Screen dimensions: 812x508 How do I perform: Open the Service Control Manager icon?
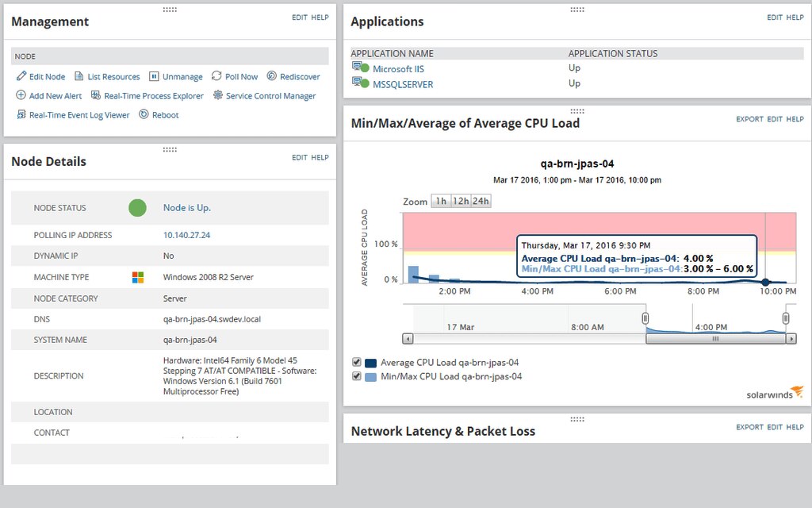click(218, 96)
